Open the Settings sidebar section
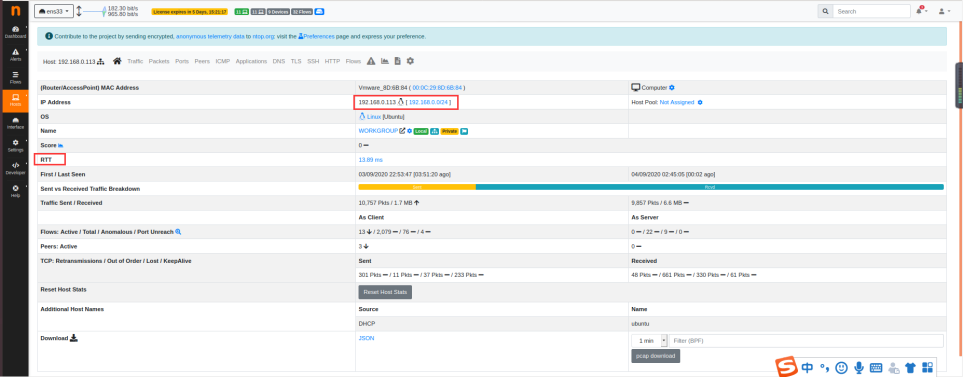 (15, 146)
